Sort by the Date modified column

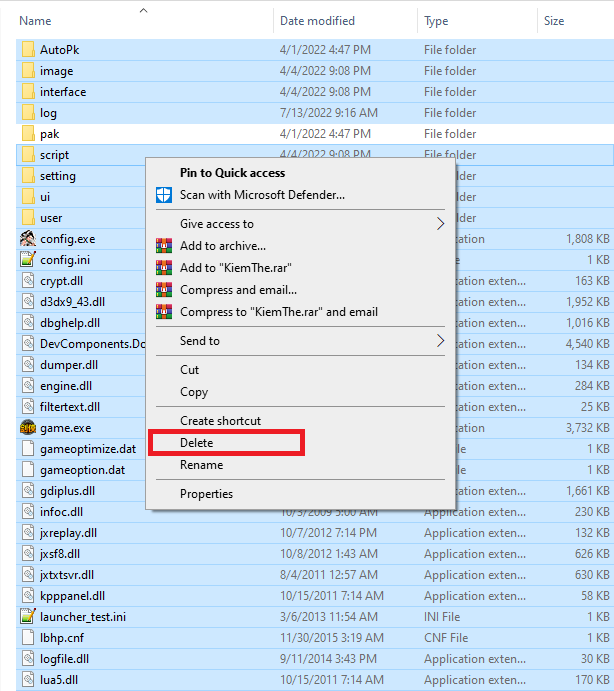319,21
